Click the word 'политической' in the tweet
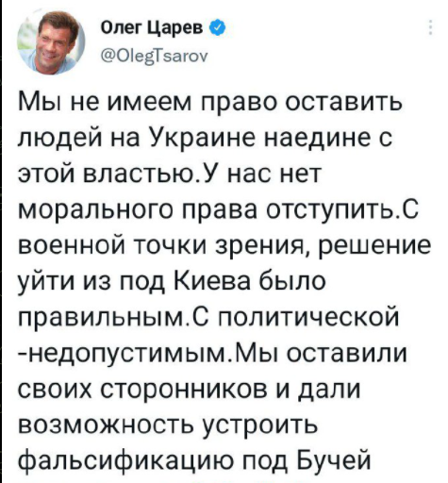The height and width of the screenshot is (483, 448). tap(307, 317)
